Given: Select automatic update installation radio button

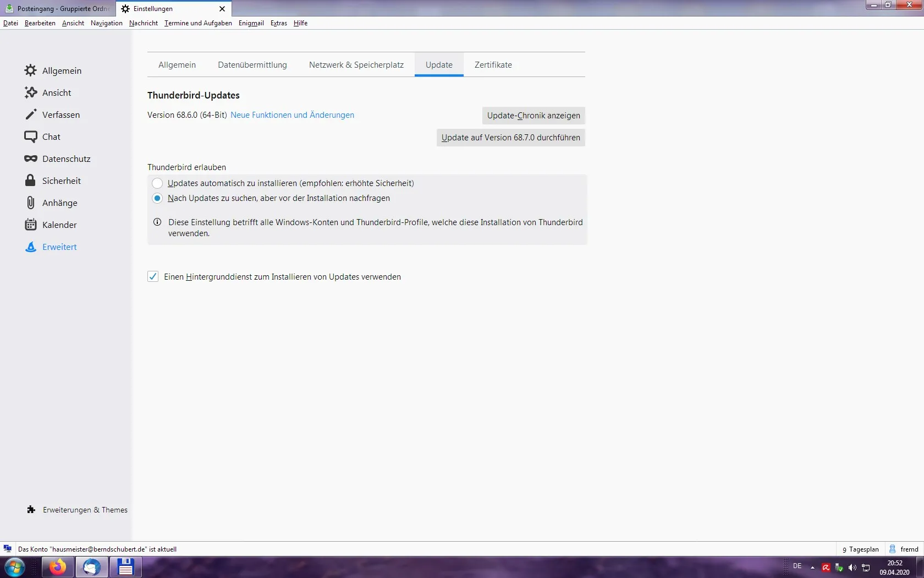Looking at the screenshot, I should tap(157, 183).
